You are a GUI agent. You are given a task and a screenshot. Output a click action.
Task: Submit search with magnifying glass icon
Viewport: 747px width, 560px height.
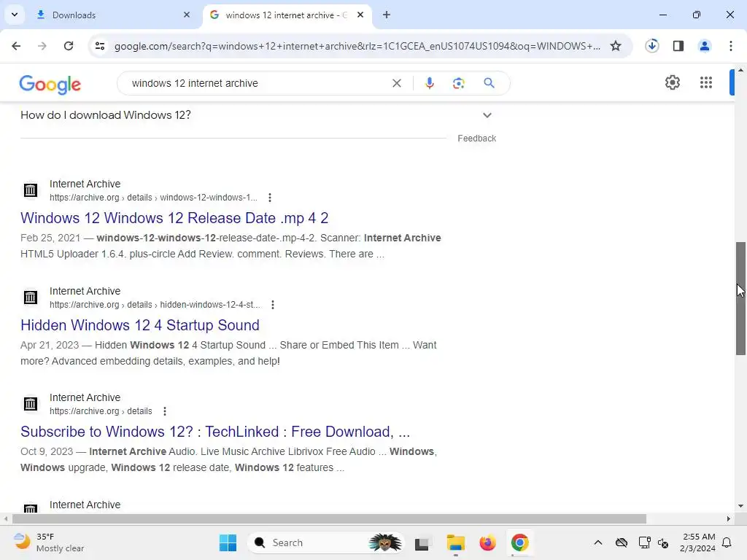(489, 83)
